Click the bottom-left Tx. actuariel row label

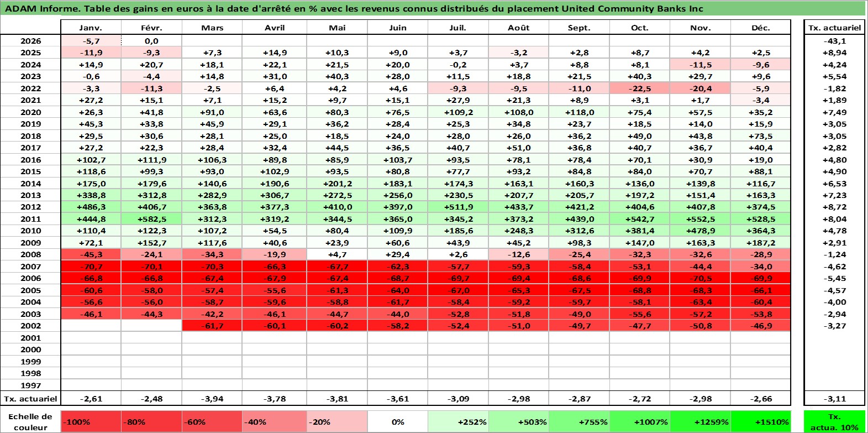point(30,399)
